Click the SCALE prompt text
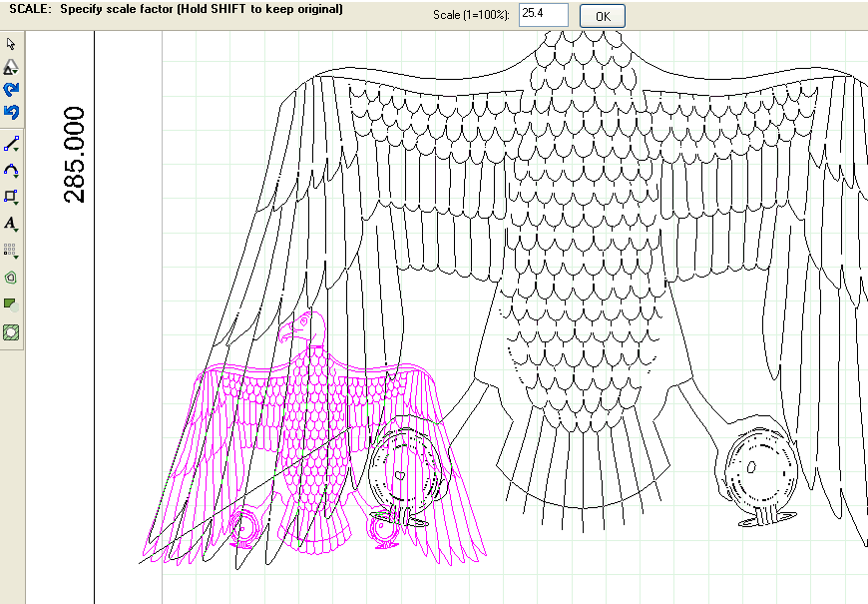This screenshot has height=604, width=868. [176, 9]
